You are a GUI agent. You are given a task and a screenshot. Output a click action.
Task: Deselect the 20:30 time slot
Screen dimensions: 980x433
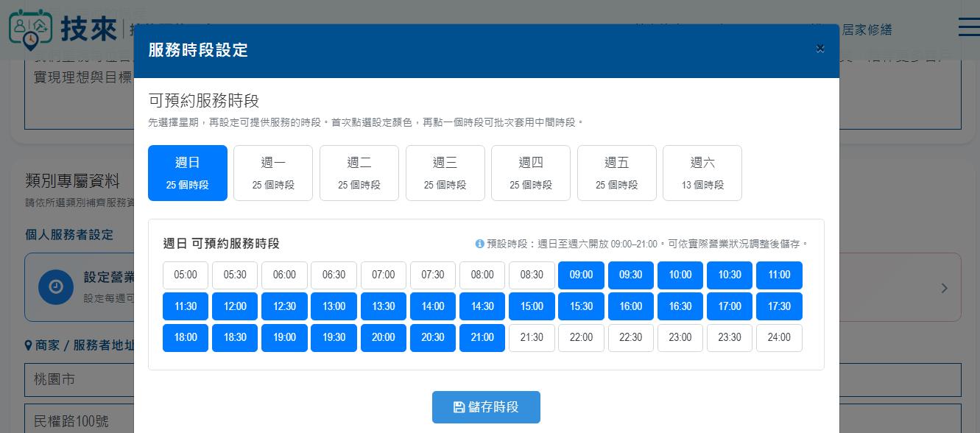point(433,337)
